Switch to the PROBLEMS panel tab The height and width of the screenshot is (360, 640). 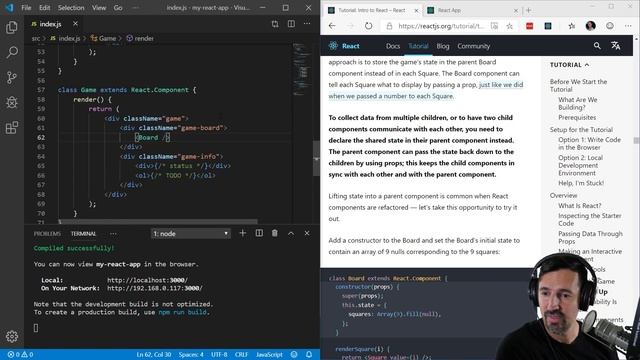click(47, 233)
